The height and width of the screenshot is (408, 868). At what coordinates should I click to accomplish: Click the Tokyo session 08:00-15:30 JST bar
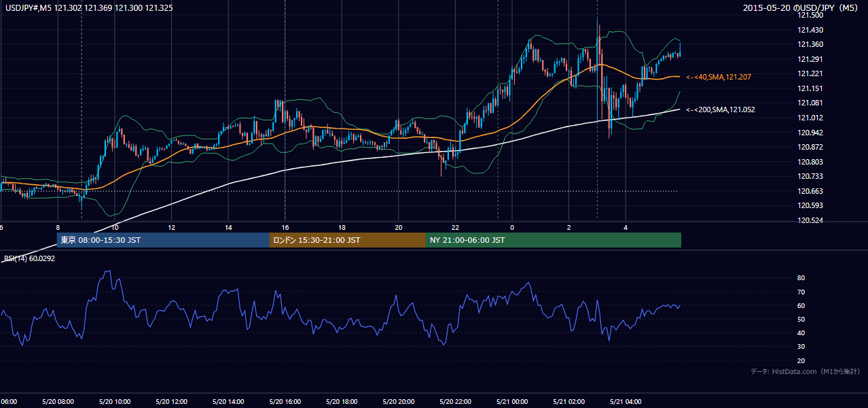point(163,240)
